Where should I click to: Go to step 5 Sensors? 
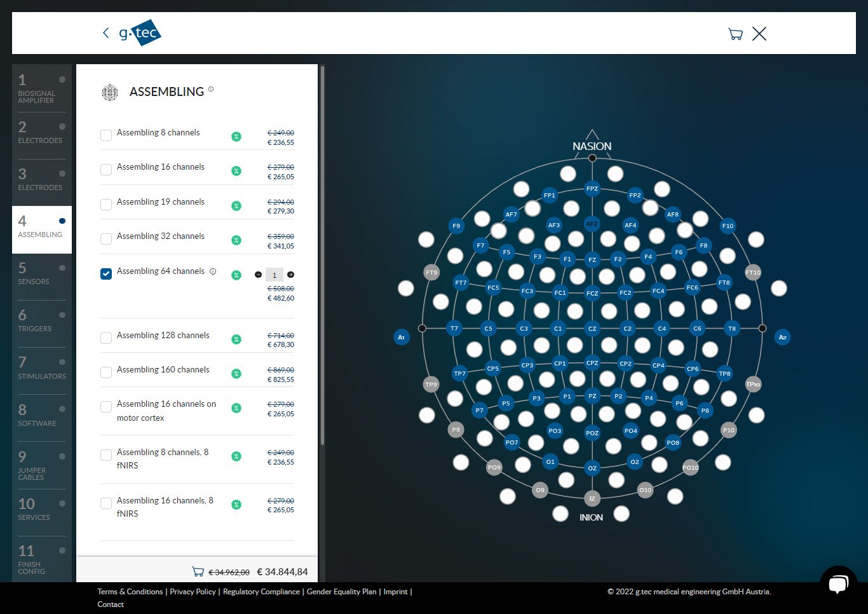tap(41, 274)
